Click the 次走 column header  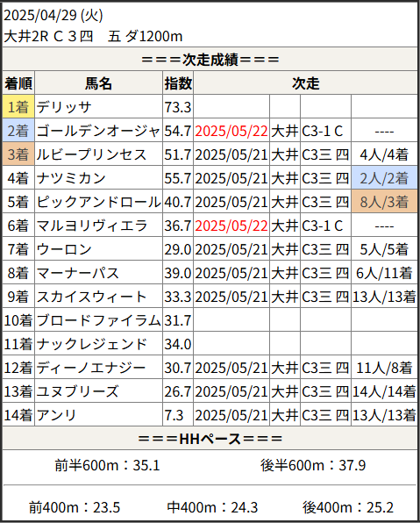(305, 83)
